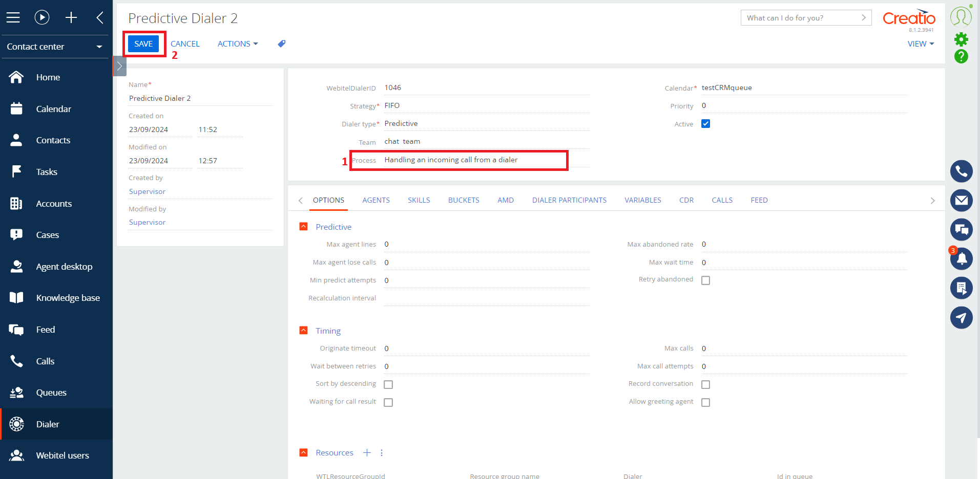The image size is (980, 479).
Task: Open Agent desktop icon in sidebar
Action: coord(16,267)
